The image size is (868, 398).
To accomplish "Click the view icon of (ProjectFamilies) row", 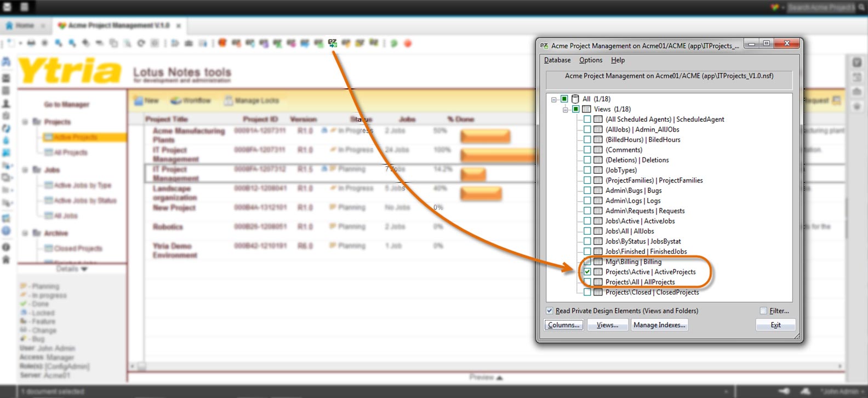I will click(598, 180).
